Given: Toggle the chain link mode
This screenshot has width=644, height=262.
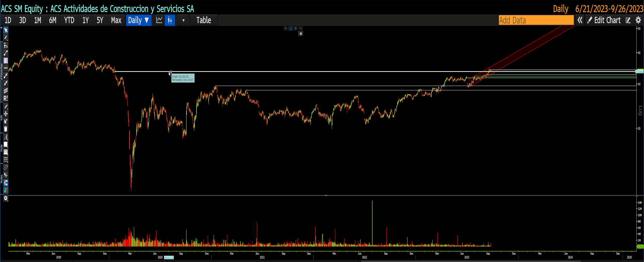Looking at the screenshot, I should point(6,168).
